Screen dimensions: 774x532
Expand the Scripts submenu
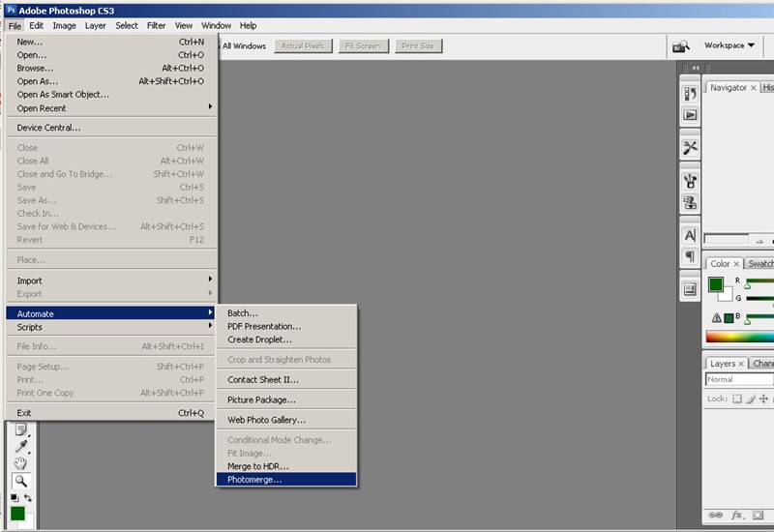(111, 327)
